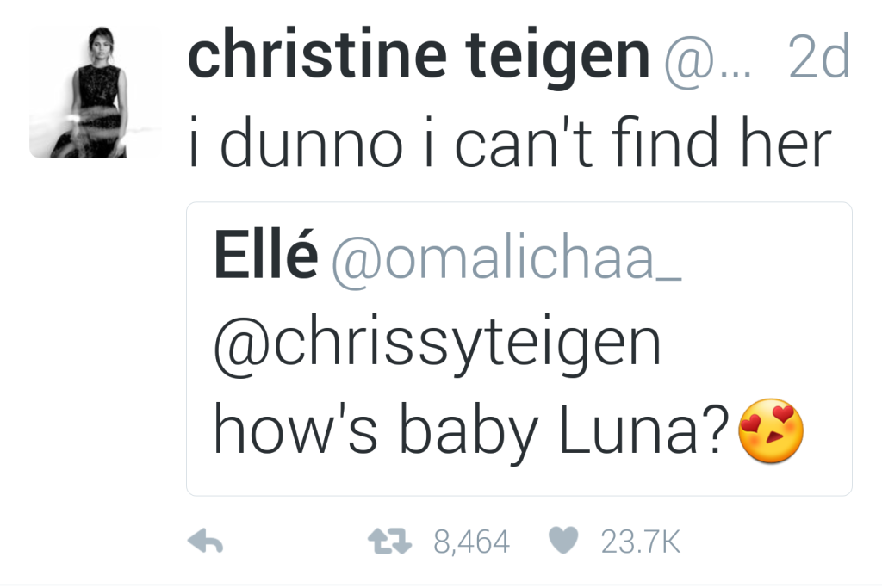Viewport: 882px width, 588px height.
Task: Open the @omalichaa_ handle
Action: 506,260
